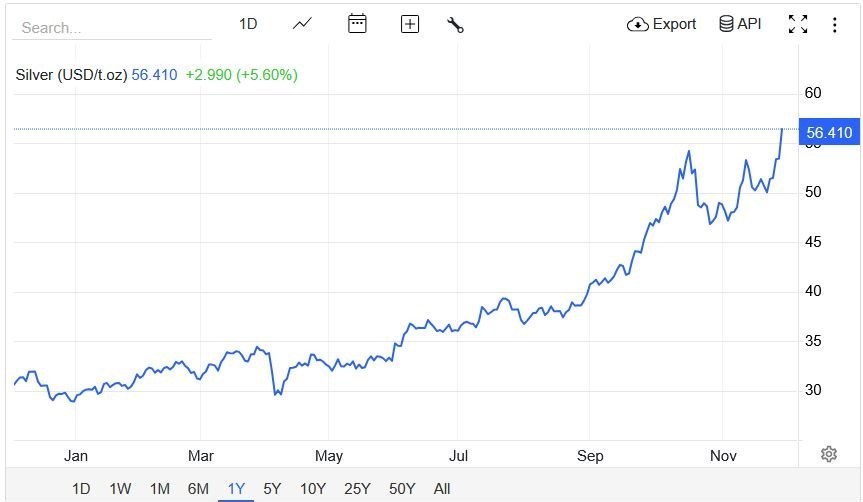Switch to the 1M time range

pos(159,488)
